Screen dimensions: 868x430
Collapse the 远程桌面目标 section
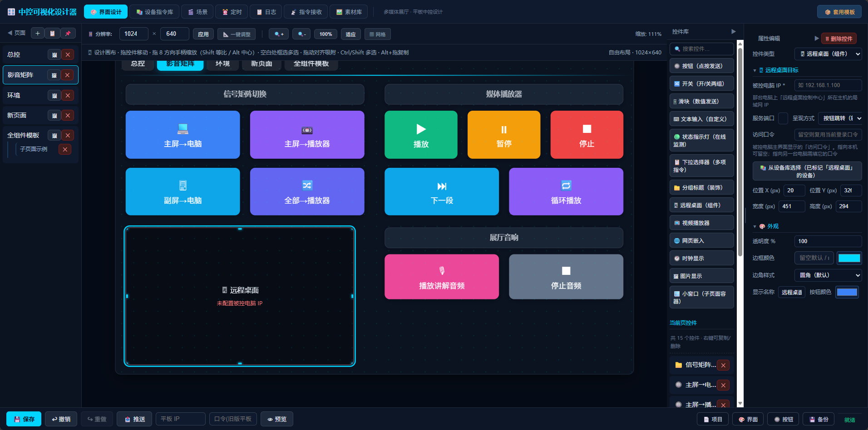[755, 70]
